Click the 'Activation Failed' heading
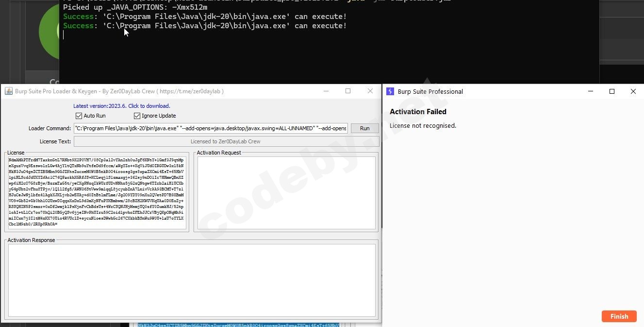Viewport: 644px width, 327px height. pyautogui.click(x=418, y=112)
